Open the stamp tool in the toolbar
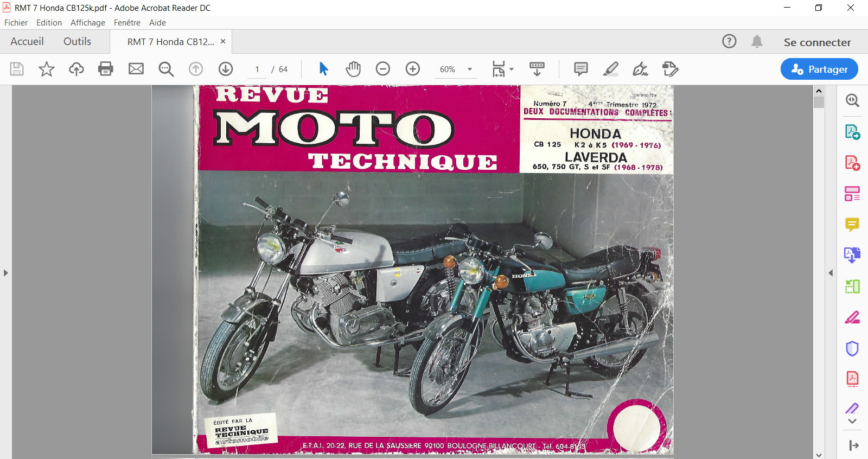 click(x=671, y=69)
